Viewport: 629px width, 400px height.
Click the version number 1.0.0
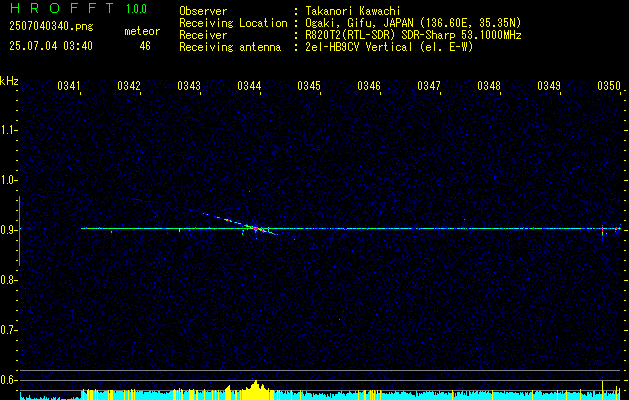pyautogui.click(x=136, y=9)
